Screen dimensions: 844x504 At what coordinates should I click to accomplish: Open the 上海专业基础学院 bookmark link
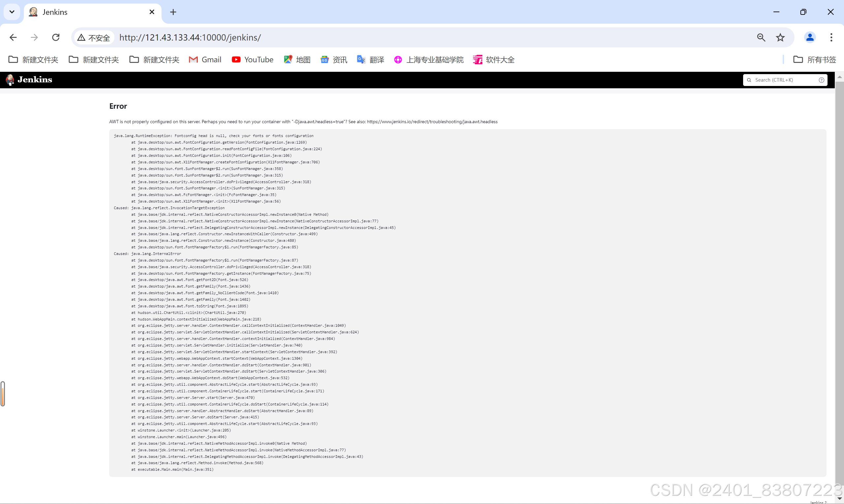pyautogui.click(x=429, y=59)
